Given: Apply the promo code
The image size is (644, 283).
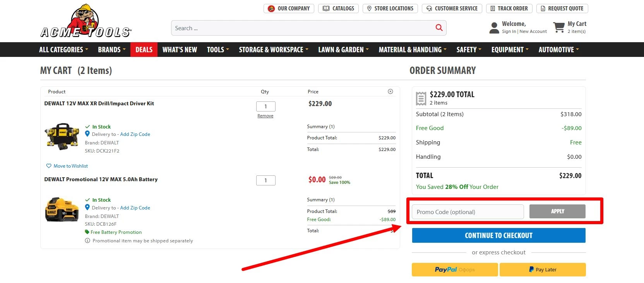Looking at the screenshot, I should (x=557, y=211).
